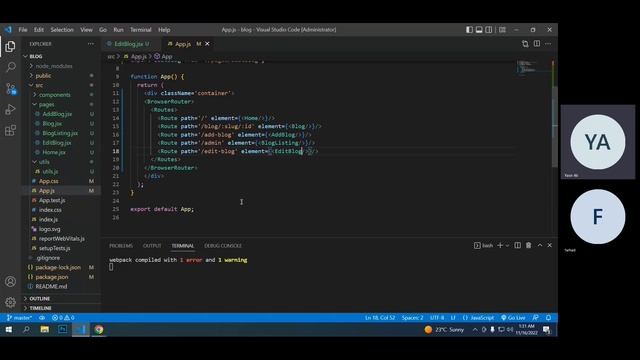This screenshot has height=360, width=640.
Task: Open the Source Control view
Action: click(11, 89)
